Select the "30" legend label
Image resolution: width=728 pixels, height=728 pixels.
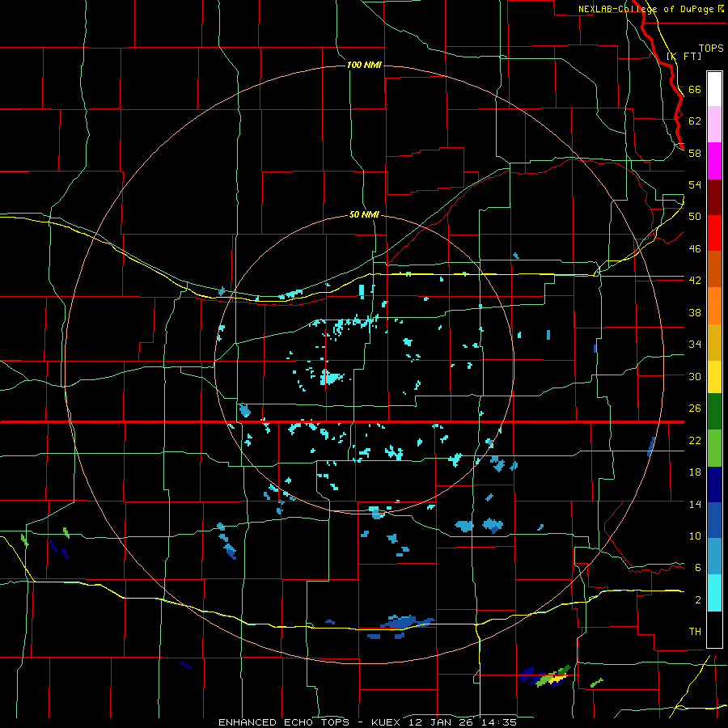(695, 376)
